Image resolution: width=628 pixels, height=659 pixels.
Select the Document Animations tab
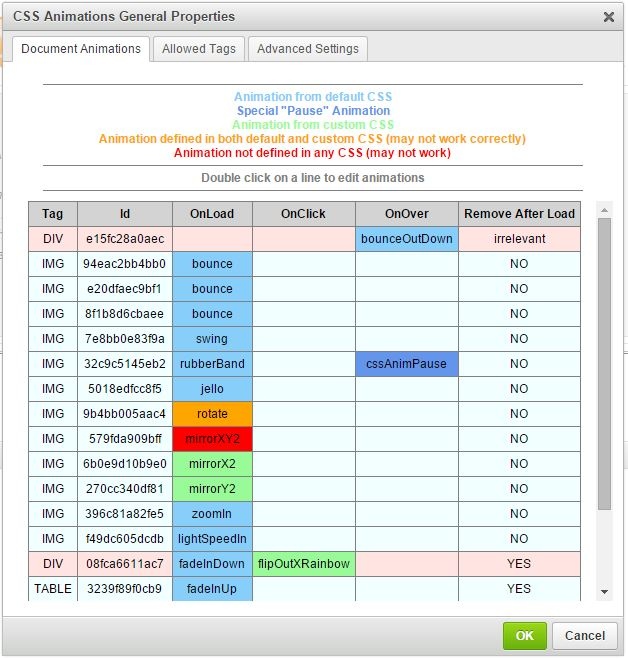pyautogui.click(x=81, y=49)
